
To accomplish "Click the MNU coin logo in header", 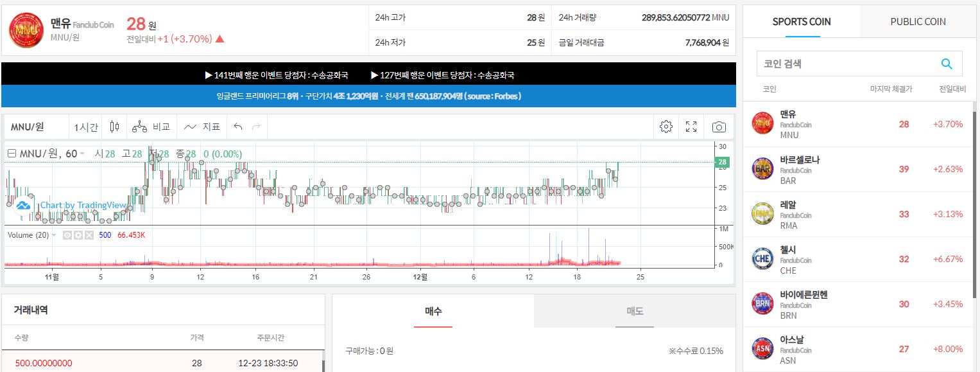I will coord(26,30).
